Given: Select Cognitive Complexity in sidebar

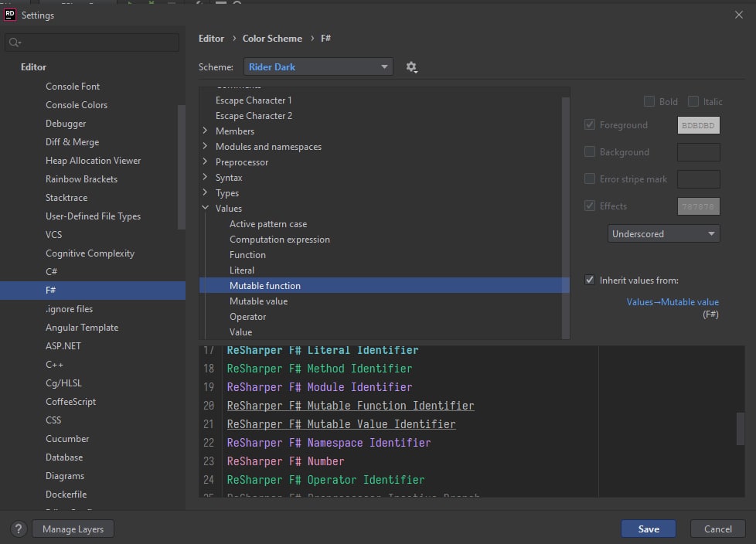Looking at the screenshot, I should pyautogui.click(x=90, y=253).
